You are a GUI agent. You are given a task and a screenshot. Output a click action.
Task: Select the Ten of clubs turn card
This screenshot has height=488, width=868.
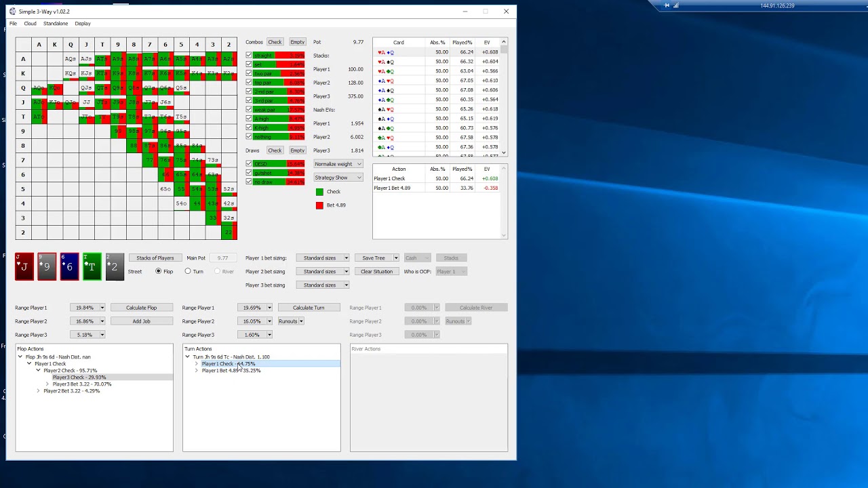point(92,266)
